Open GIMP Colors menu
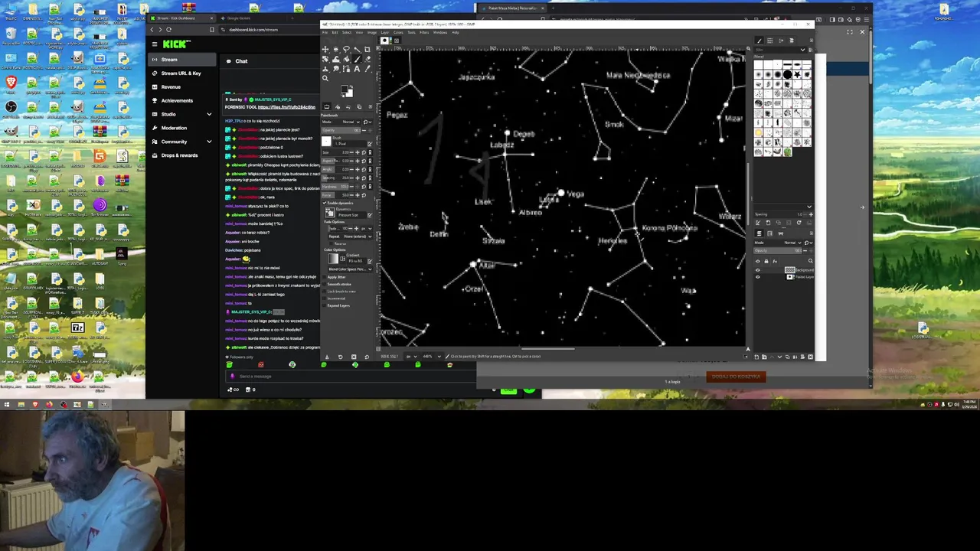 (398, 32)
